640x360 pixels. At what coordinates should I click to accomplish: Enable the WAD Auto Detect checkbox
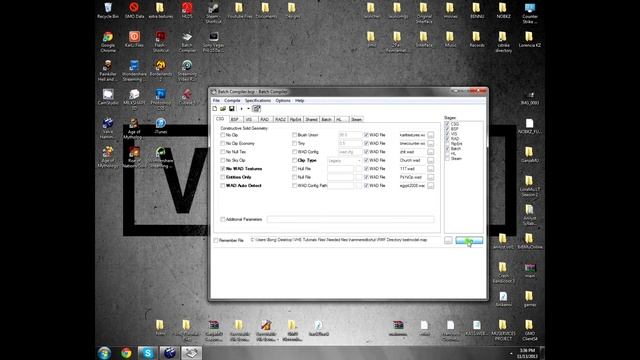[x=223, y=186]
